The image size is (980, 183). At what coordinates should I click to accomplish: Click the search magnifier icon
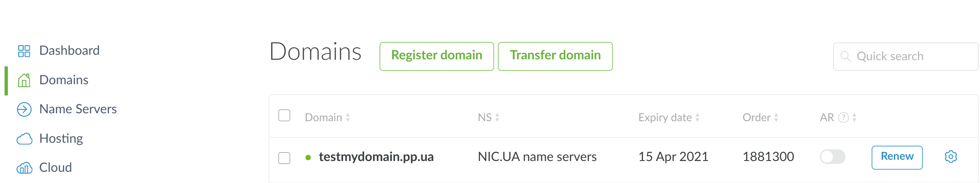coord(845,56)
